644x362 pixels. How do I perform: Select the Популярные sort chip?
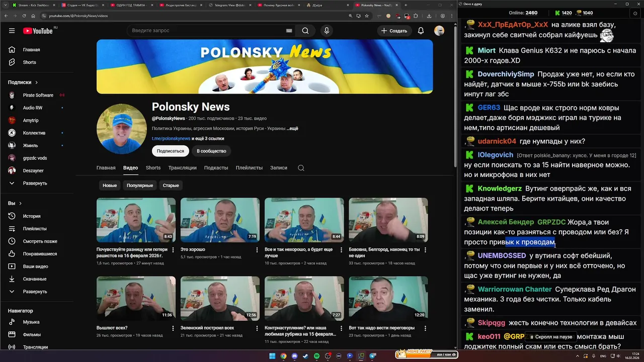[140, 186]
